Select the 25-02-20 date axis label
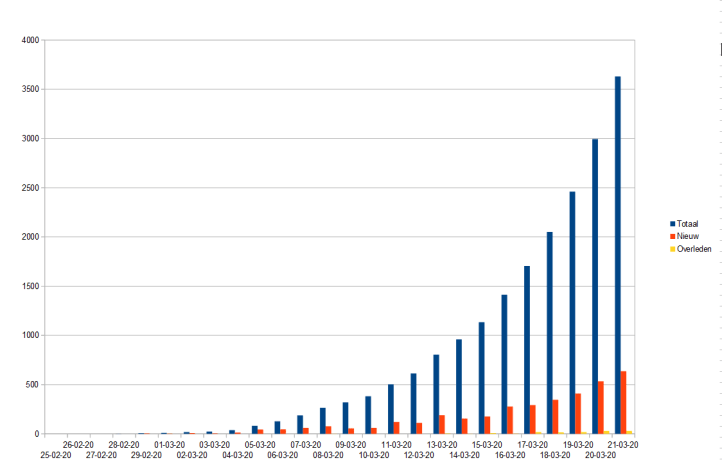Image resolution: width=722 pixels, height=469 pixels. 56,455
